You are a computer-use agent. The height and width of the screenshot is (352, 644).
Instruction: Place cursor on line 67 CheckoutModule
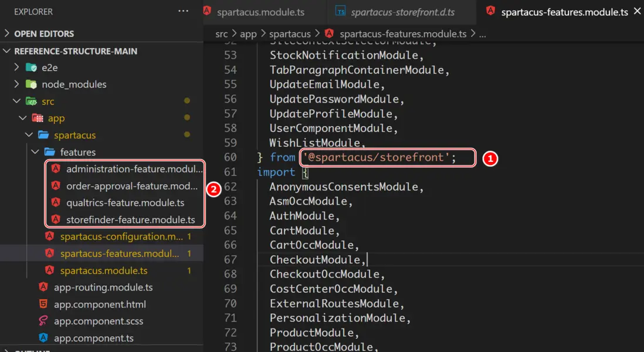(x=316, y=259)
